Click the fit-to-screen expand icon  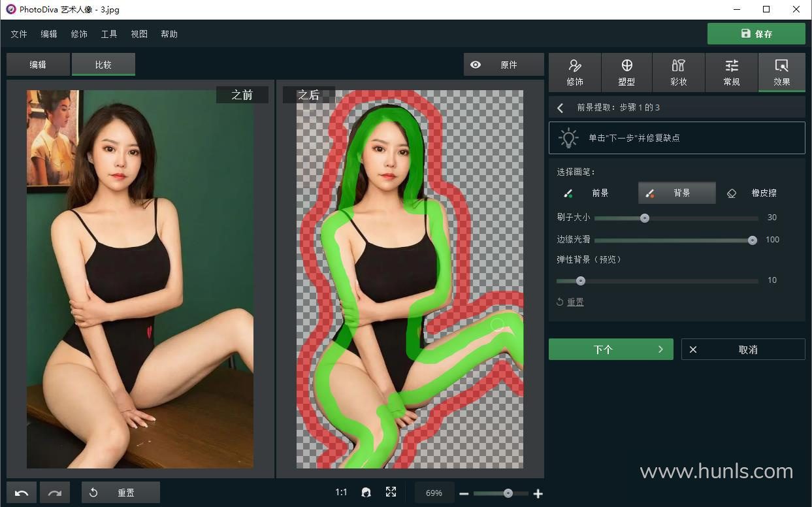(391, 492)
